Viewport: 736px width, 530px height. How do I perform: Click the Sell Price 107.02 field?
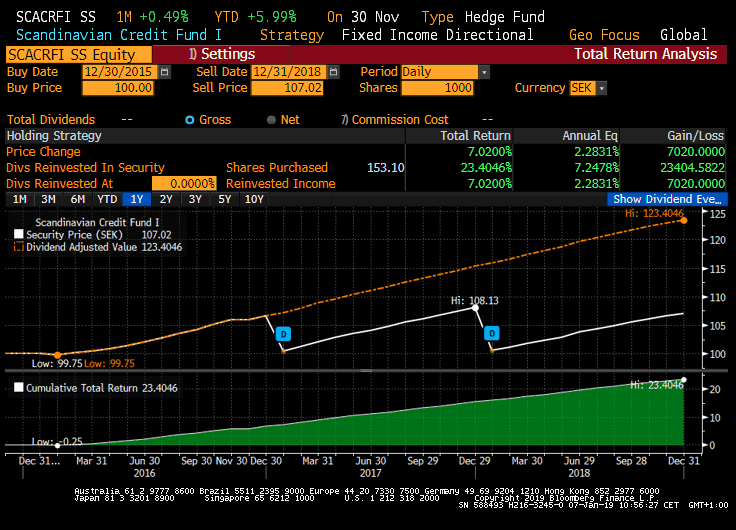click(x=287, y=88)
